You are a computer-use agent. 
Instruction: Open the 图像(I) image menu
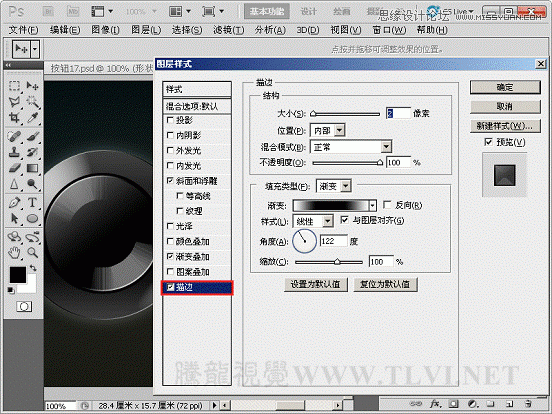(x=106, y=30)
